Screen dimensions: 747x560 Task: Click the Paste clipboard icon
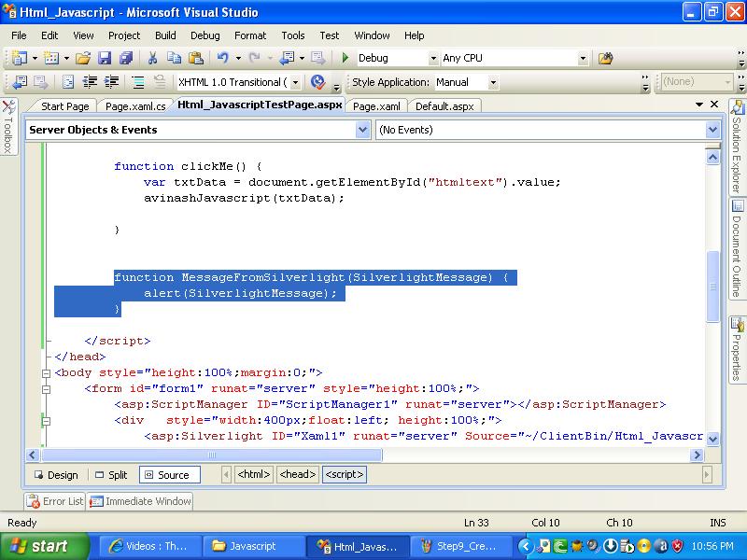[x=196, y=58]
